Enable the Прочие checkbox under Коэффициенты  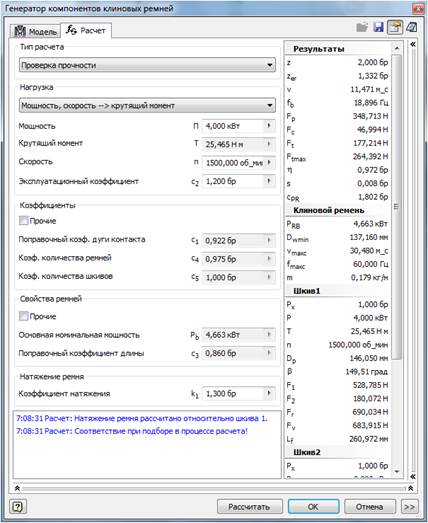click(23, 220)
